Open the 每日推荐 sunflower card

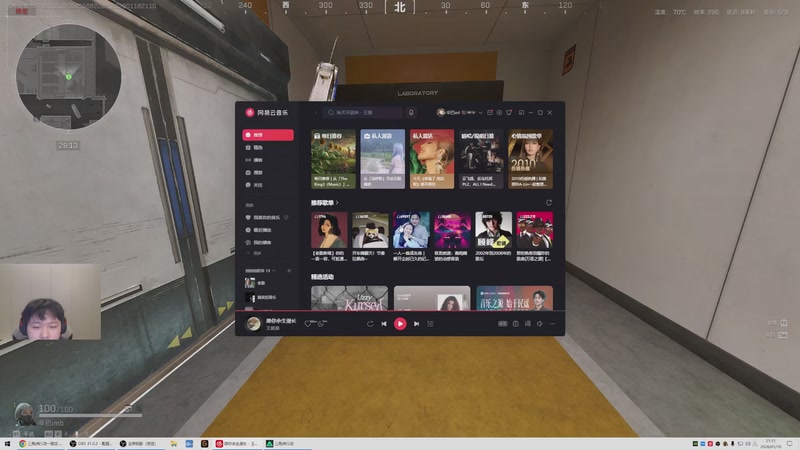point(333,159)
